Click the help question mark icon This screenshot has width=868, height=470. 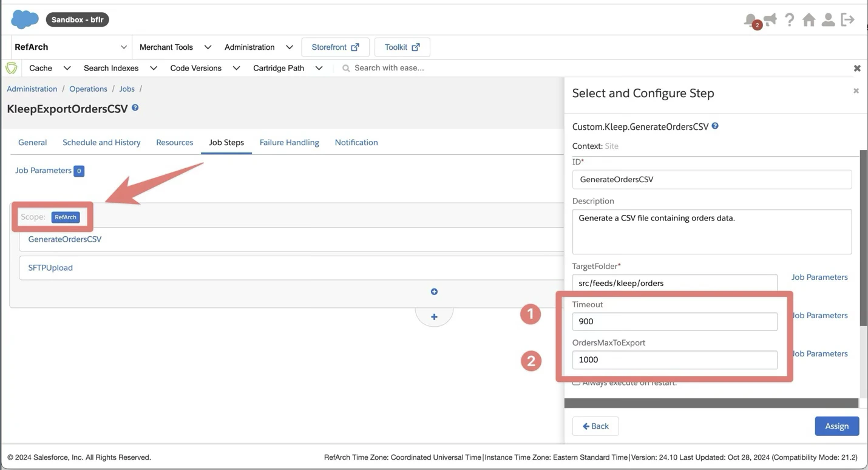[789, 20]
